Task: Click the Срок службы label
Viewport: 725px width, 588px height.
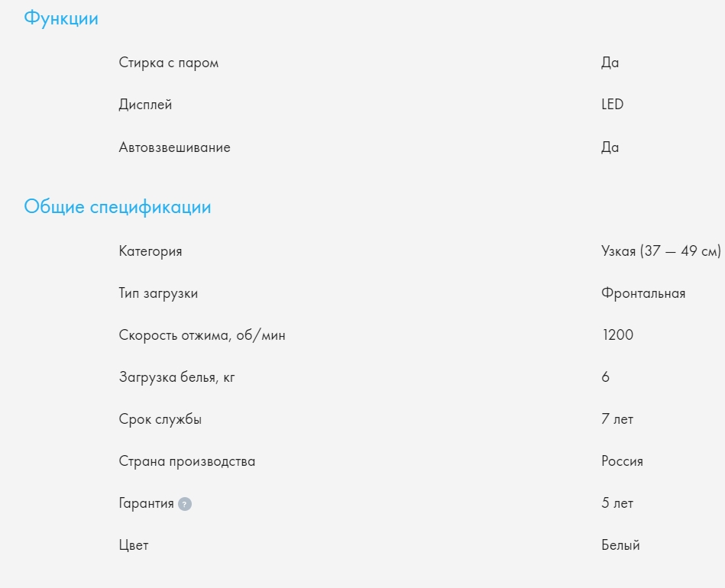Action: coord(160,419)
